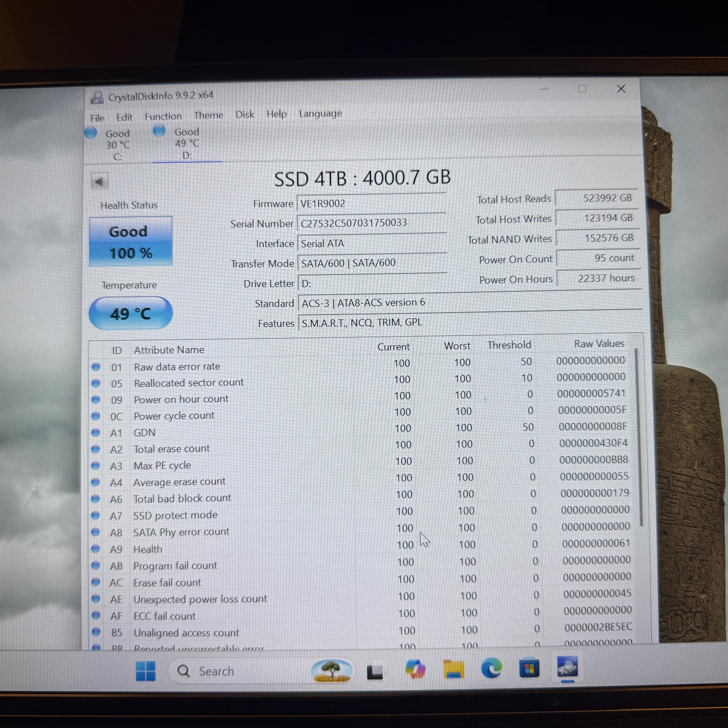Click the Threshold column header
The height and width of the screenshot is (728, 728).
tap(509, 345)
